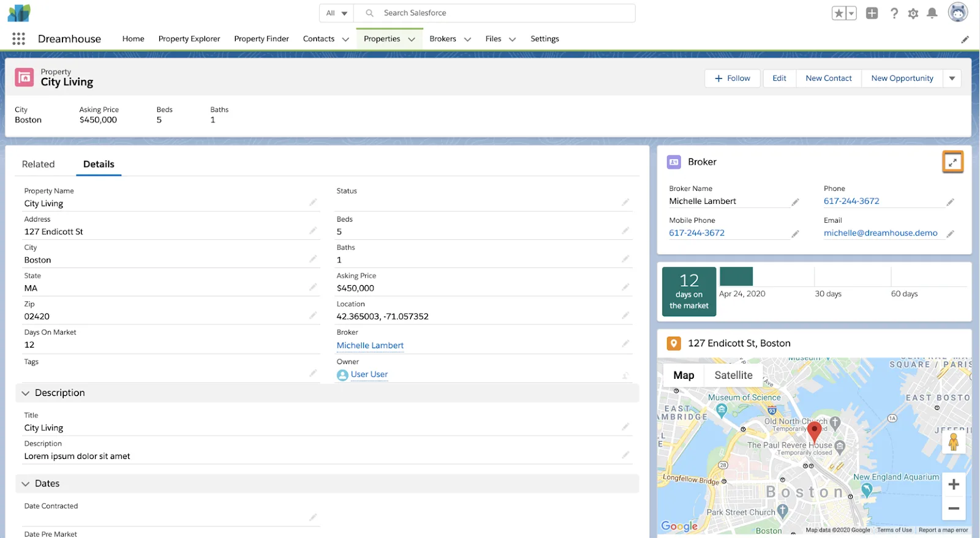This screenshot has width=980, height=538.
Task: Click the red map marker
Action: pyautogui.click(x=814, y=432)
